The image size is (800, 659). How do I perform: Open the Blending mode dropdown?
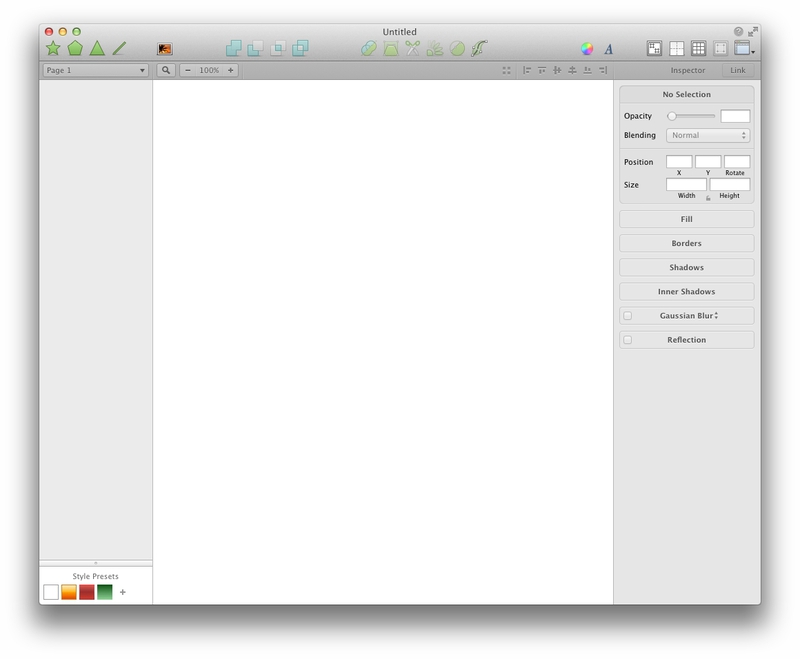[x=707, y=135]
